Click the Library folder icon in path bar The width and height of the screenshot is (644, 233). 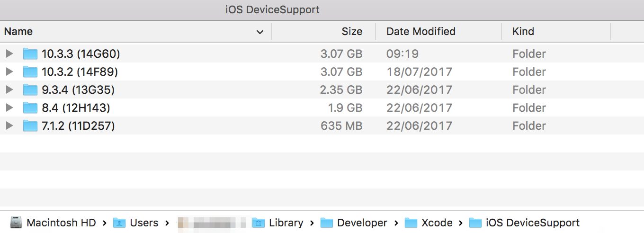(x=258, y=223)
